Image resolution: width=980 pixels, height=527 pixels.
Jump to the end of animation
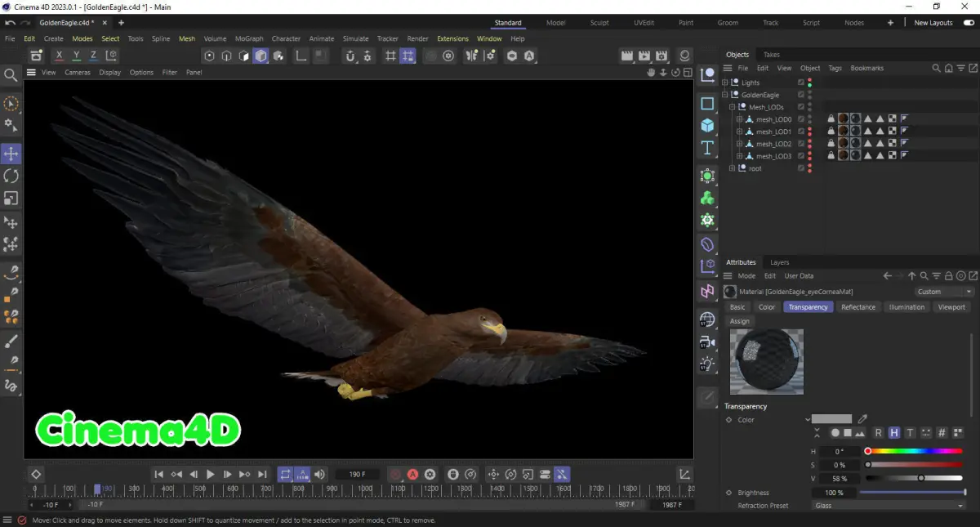(262, 474)
